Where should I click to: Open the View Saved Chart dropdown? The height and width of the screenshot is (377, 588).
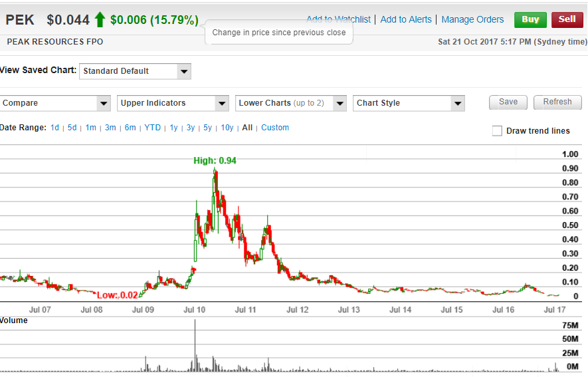[135, 71]
